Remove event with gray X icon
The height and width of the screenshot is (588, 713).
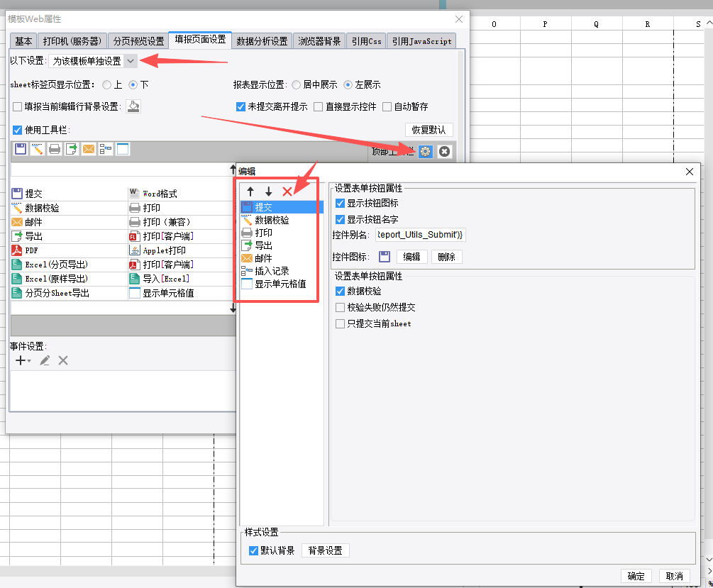tap(63, 360)
